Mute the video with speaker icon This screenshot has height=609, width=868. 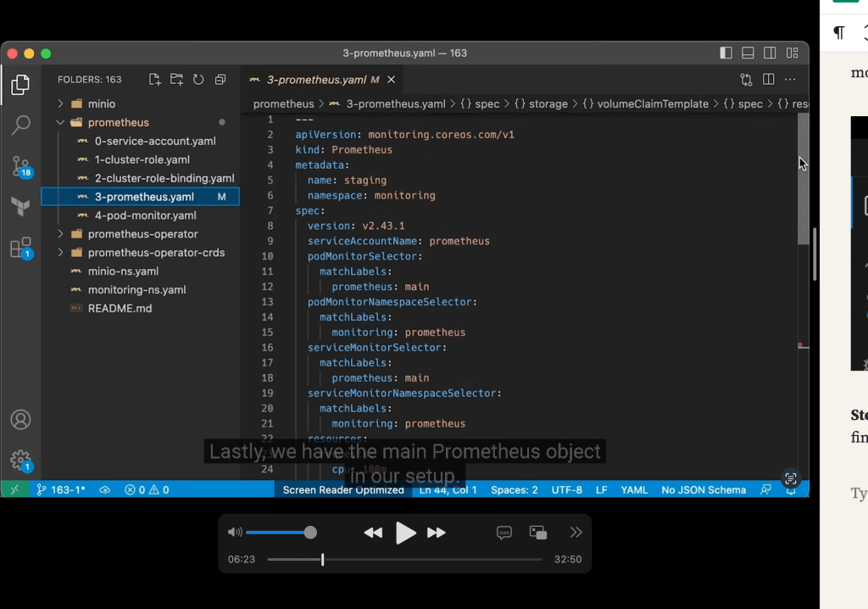[x=235, y=533]
